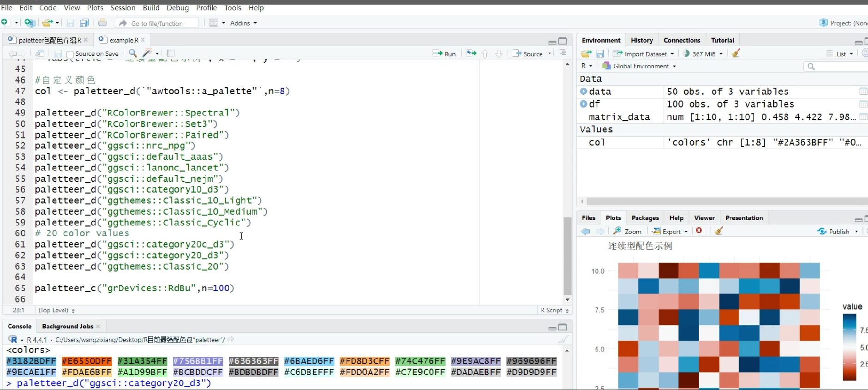Click Load Workspace icon in Environment pane

[586, 54]
